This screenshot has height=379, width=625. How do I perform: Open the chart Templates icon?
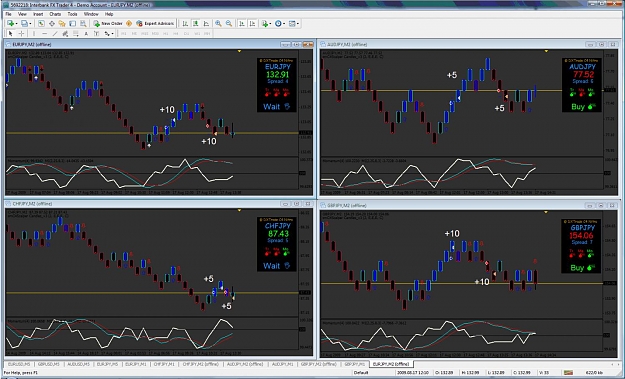click(x=292, y=24)
